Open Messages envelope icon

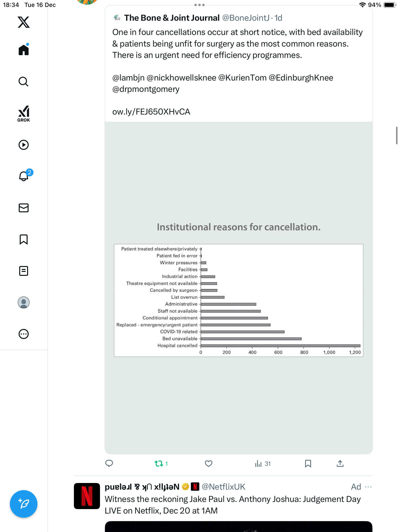coord(24,208)
